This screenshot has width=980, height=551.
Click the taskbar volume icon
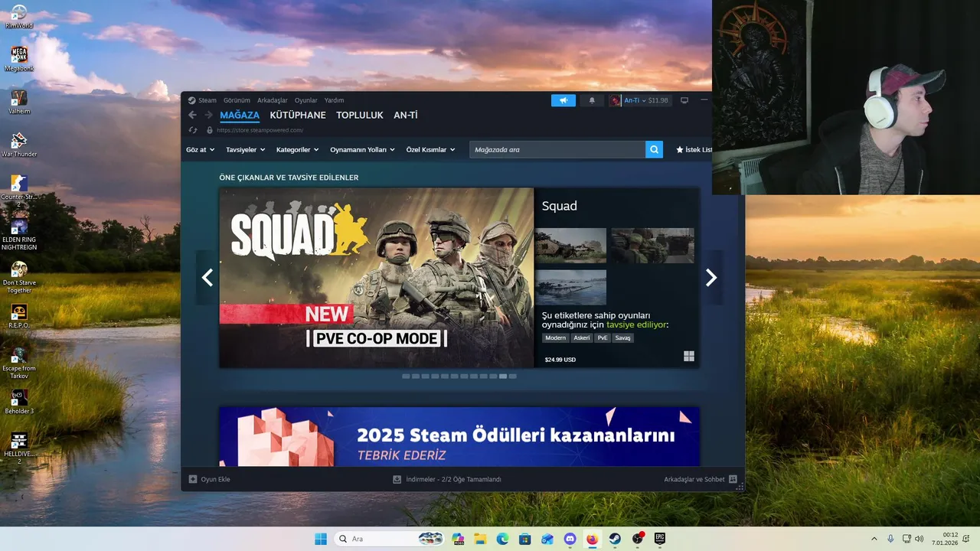tap(919, 539)
